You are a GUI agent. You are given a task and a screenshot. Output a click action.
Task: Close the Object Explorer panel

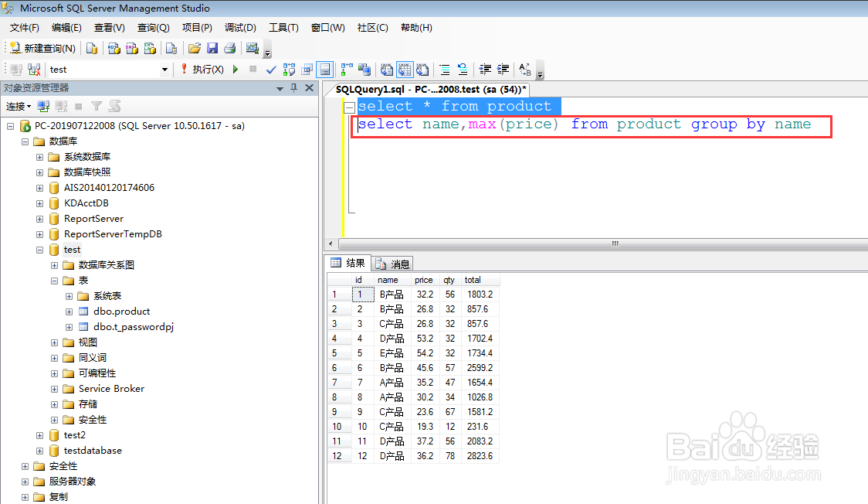310,88
